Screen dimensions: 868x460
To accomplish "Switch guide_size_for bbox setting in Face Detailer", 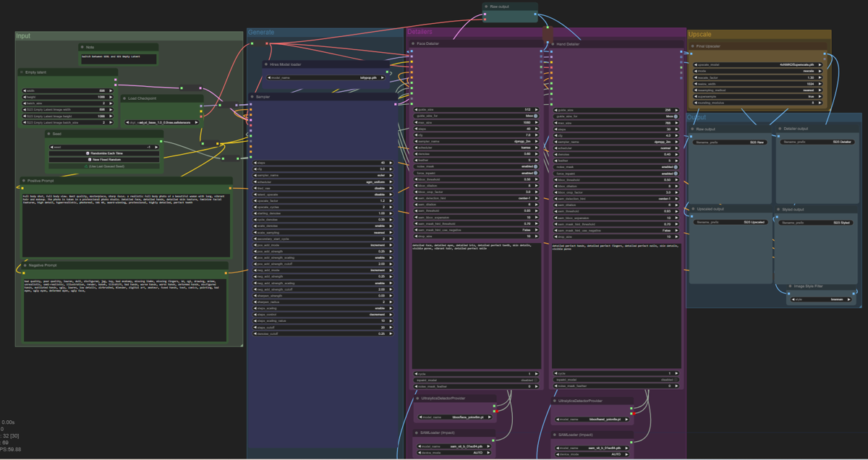I will tap(535, 116).
